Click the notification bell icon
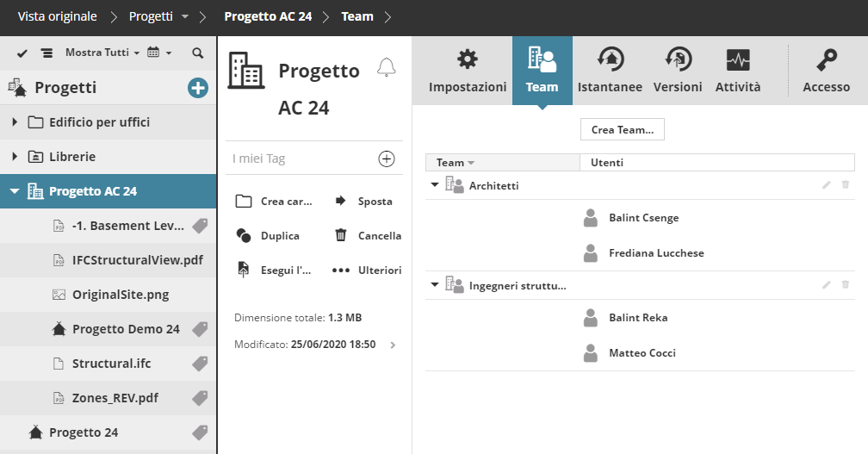868x454 pixels. coord(387,68)
